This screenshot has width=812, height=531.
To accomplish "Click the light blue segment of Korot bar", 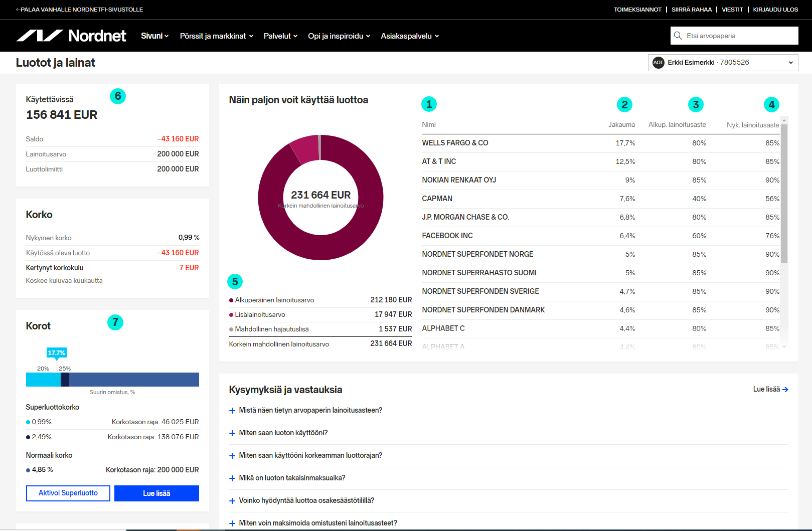I will pos(43,380).
